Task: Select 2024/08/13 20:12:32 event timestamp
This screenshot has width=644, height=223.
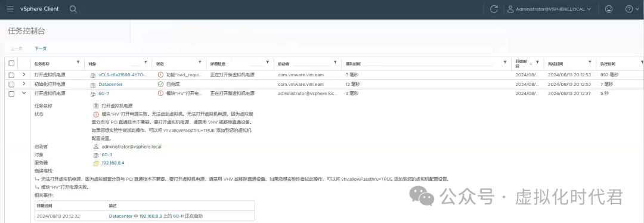Action: [x=58, y=216]
